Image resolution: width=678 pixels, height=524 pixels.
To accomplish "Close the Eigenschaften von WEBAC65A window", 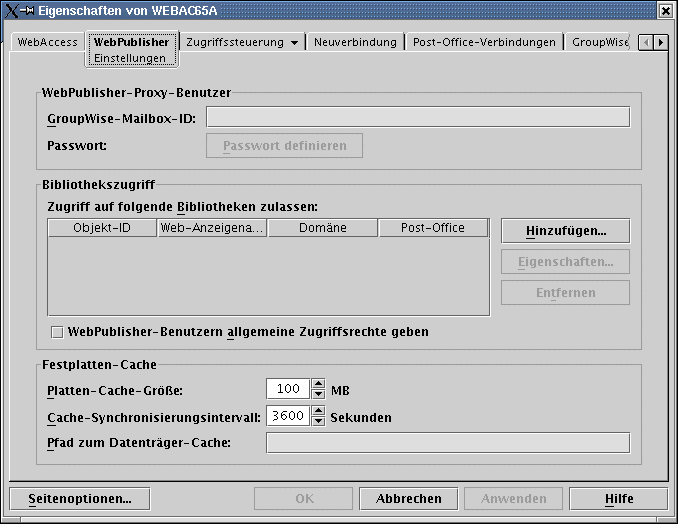I will (x=666, y=10).
